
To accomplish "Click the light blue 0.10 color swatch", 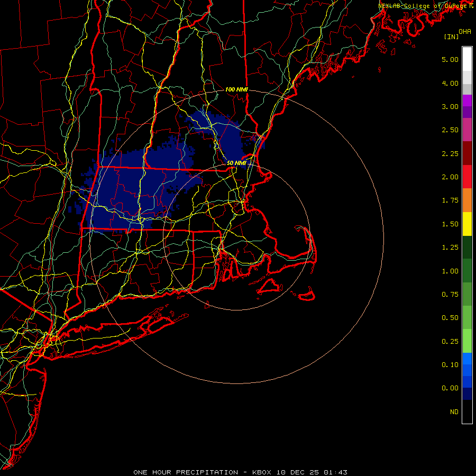I will tap(467, 359).
